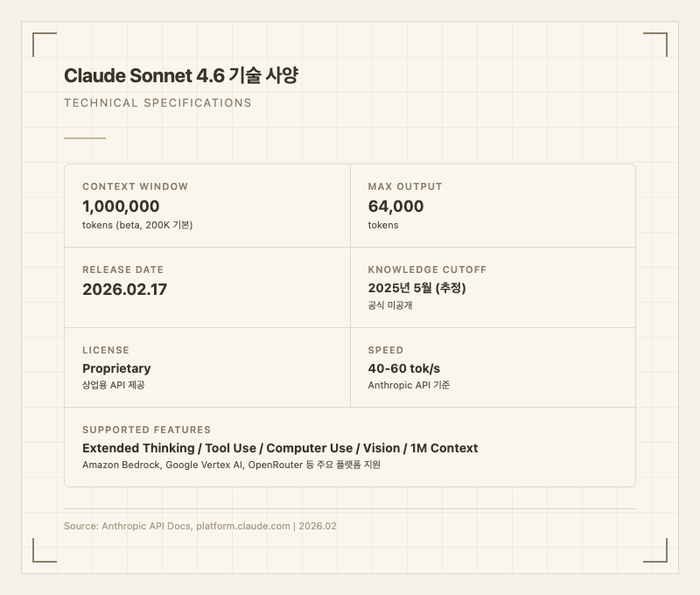
Task: Select the TECHNICAL SPECIFICATIONS subtitle
Action: pos(157,102)
